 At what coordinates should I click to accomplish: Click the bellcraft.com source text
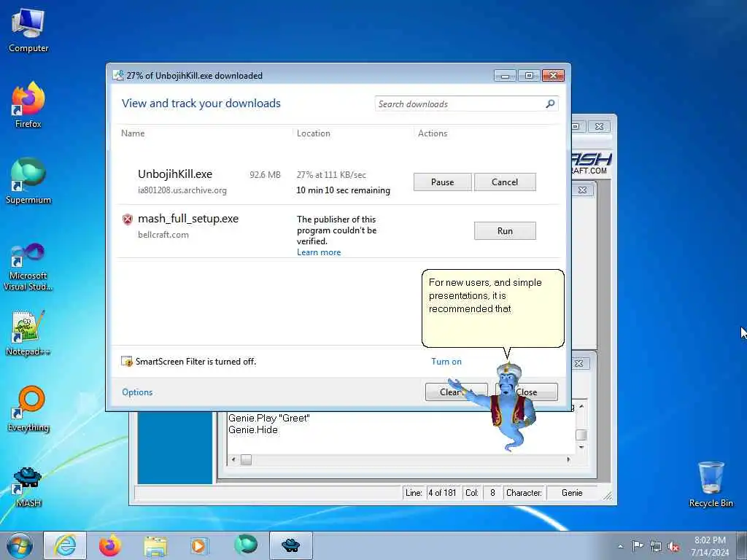point(163,235)
